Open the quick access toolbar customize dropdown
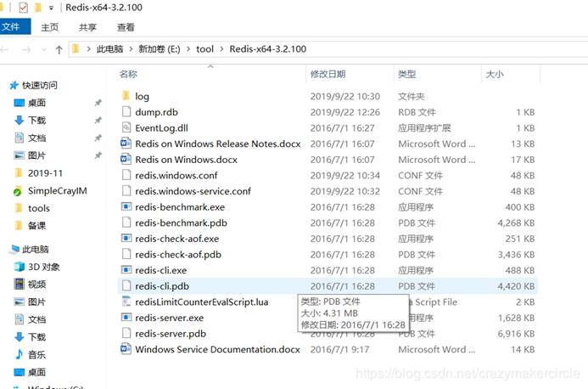The width and height of the screenshot is (588, 389). [52, 8]
